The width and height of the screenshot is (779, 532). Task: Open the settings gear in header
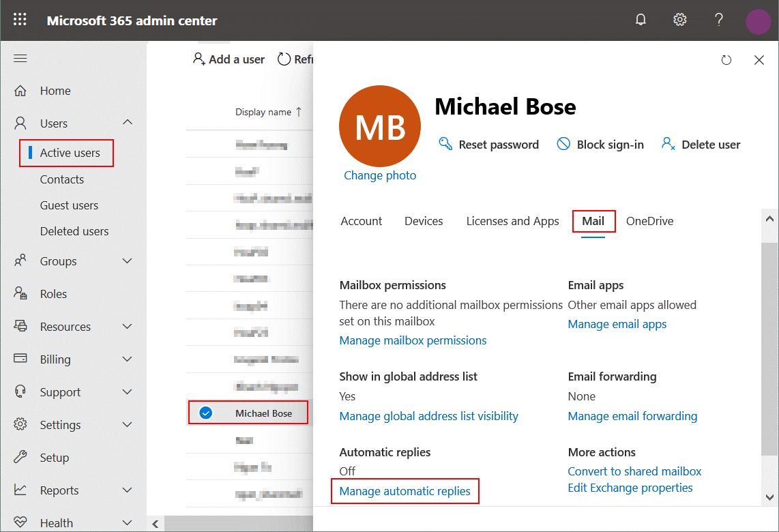pos(679,20)
